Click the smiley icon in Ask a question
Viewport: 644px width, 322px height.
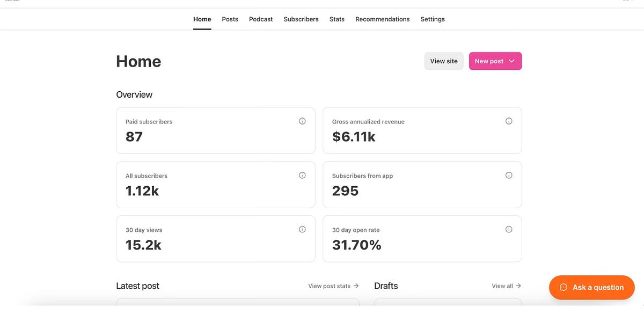click(x=562, y=287)
